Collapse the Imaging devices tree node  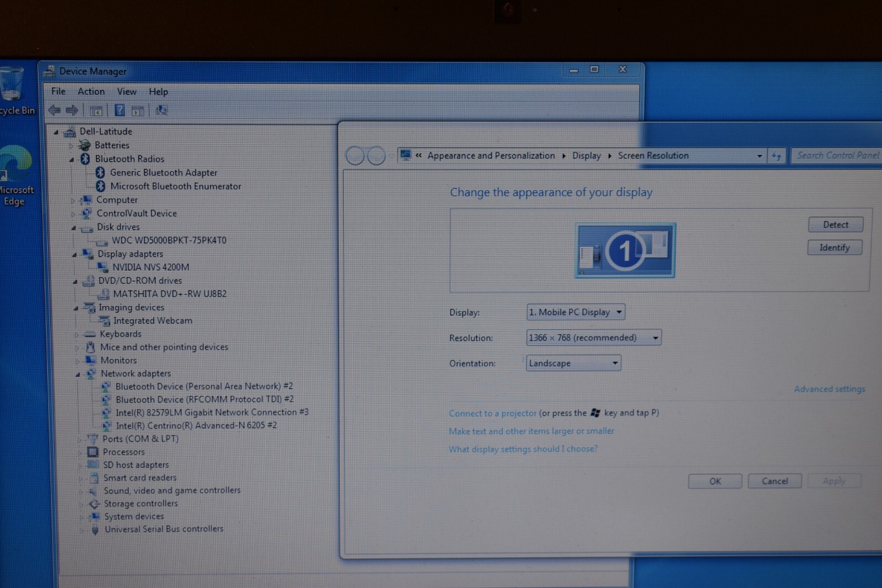click(x=76, y=308)
